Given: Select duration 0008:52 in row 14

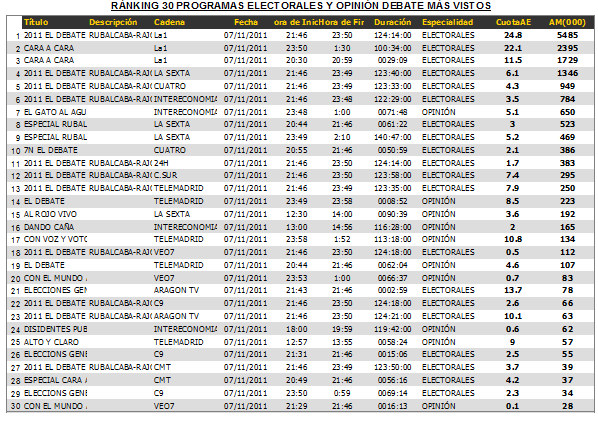Looking at the screenshot, I should 392,201.
